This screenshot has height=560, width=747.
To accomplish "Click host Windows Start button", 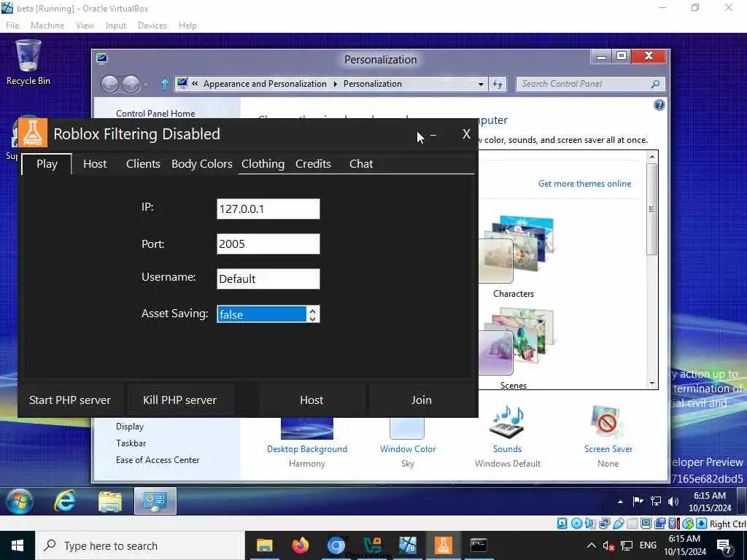I will coord(18,545).
